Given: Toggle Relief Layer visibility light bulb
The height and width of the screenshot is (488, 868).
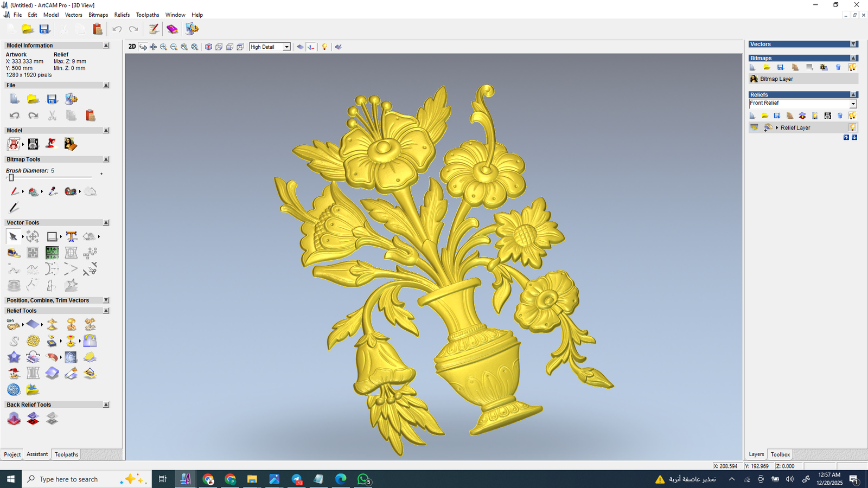Looking at the screenshot, I should click(x=852, y=127).
